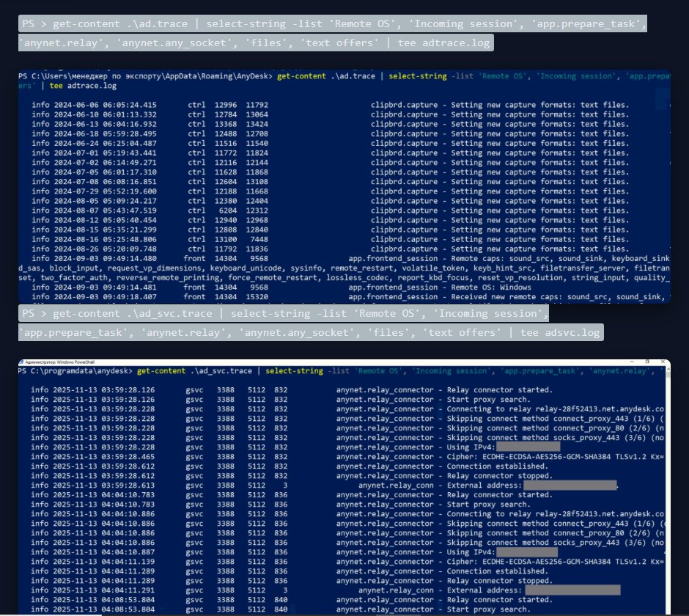
Task: Click the 'connect_proxy_80 (2/6)' row at 04:04:10.886
Action: point(347,533)
